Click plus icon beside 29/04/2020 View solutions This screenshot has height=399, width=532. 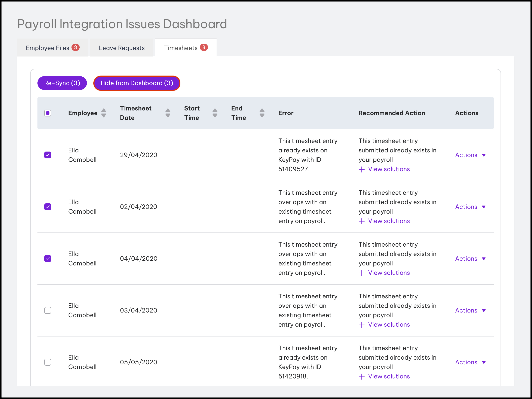(x=361, y=170)
